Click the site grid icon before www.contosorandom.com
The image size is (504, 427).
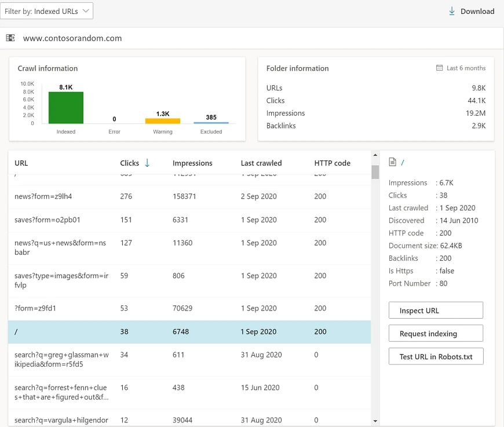[10, 37]
